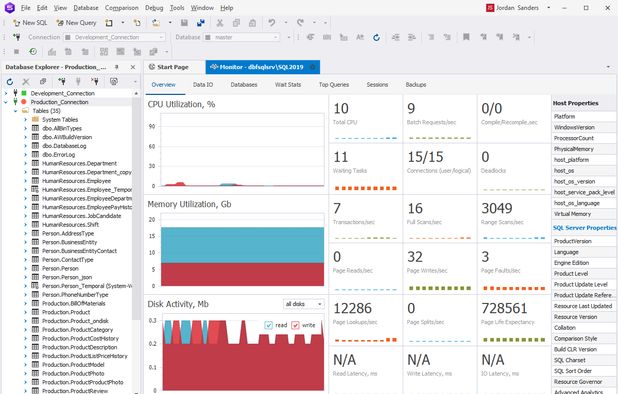Select the Production.ProductPhoto table

[x=73, y=374]
